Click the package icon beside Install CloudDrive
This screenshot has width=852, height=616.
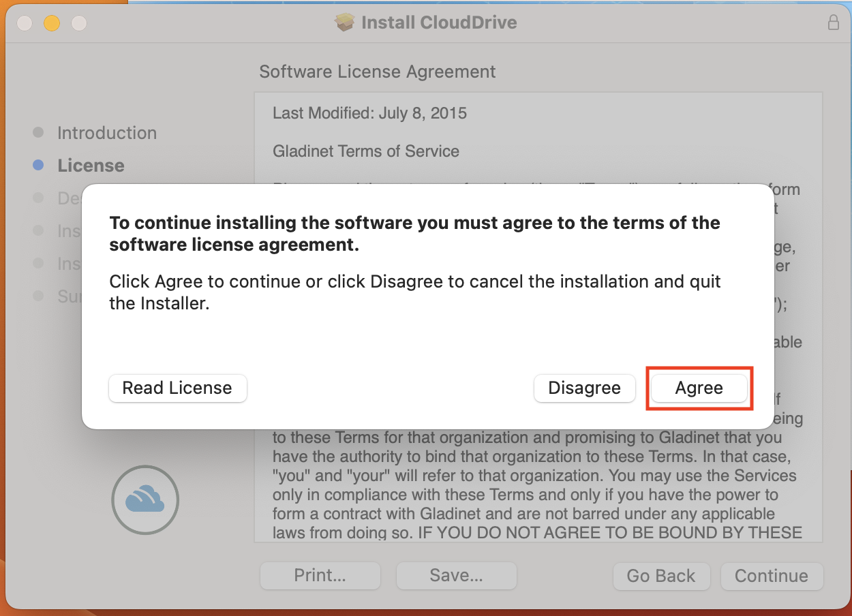[345, 22]
